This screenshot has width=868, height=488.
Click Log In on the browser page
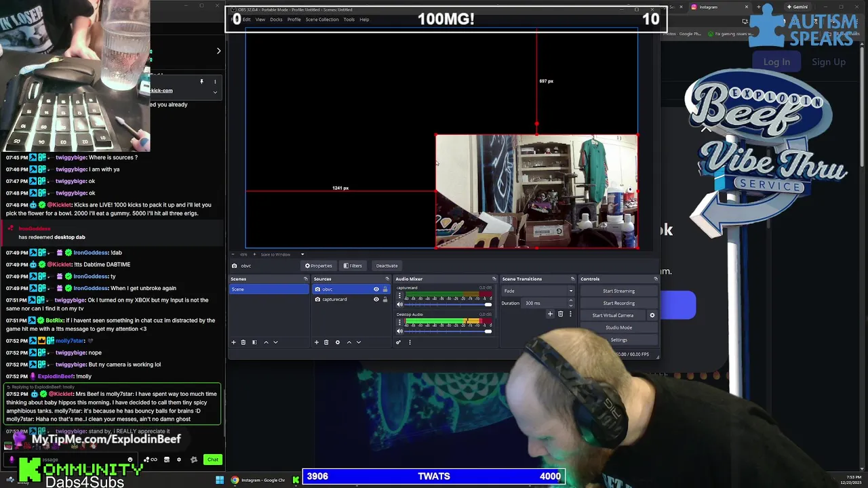pos(776,62)
